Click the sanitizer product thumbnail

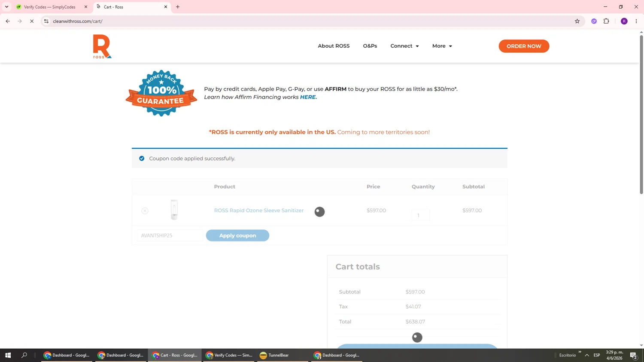click(174, 210)
